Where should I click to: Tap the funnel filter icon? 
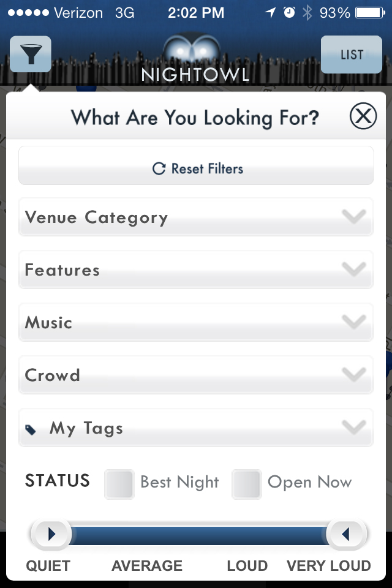[31, 54]
